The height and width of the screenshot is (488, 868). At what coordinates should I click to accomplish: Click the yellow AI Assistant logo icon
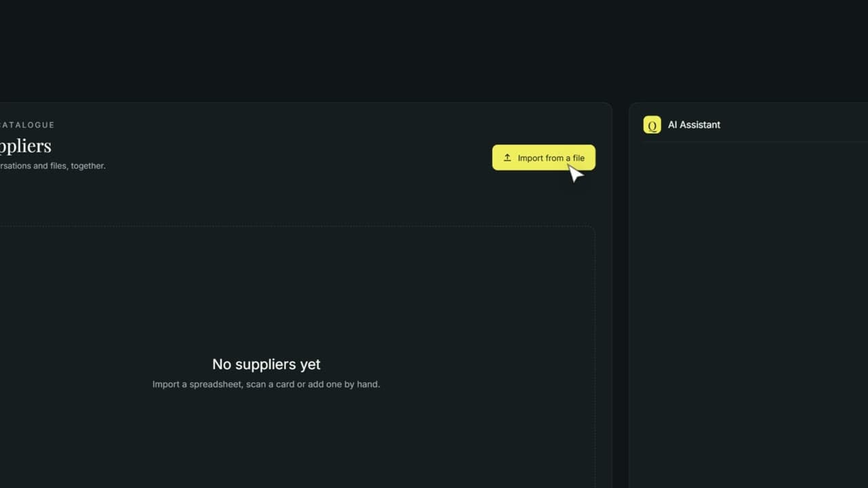click(652, 125)
